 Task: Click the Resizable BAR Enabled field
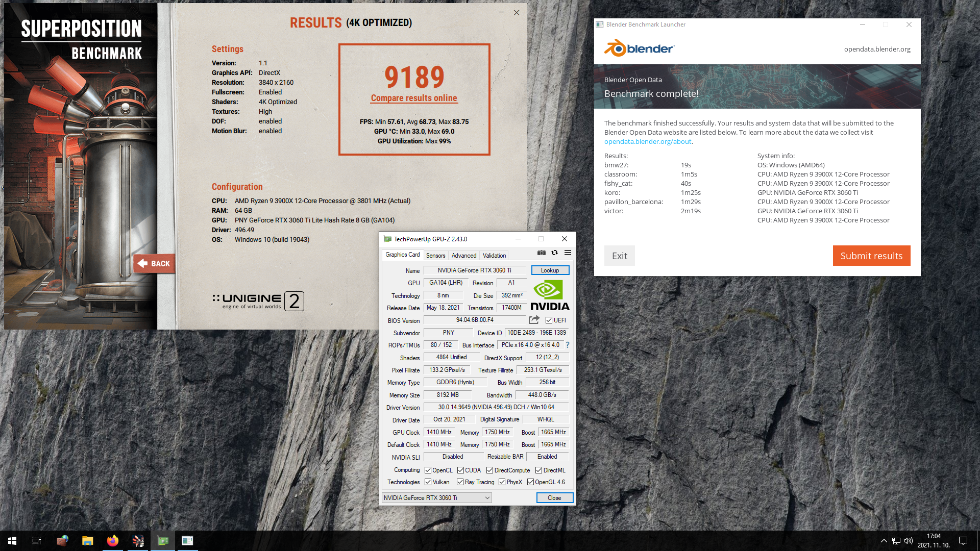[547, 457]
